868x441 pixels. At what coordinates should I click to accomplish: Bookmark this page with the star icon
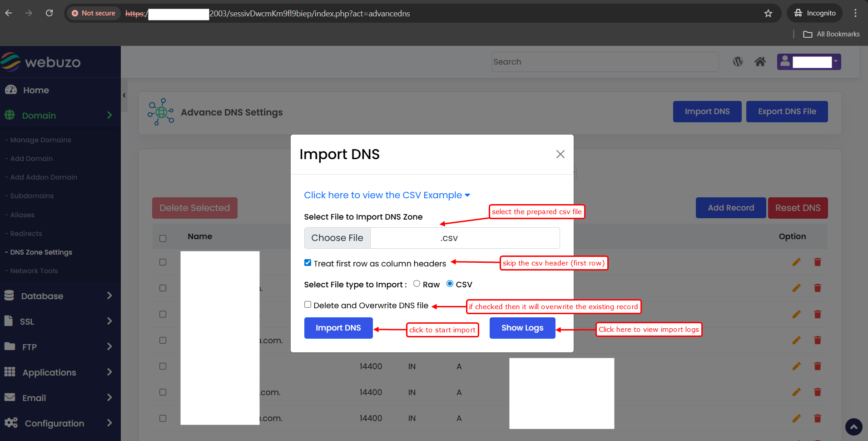pyautogui.click(x=768, y=13)
